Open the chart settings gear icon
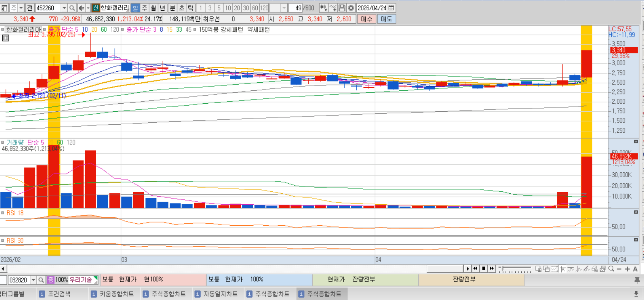Image resolution: width=644 pixels, height=300 pixels. pyautogui.click(x=351, y=8)
